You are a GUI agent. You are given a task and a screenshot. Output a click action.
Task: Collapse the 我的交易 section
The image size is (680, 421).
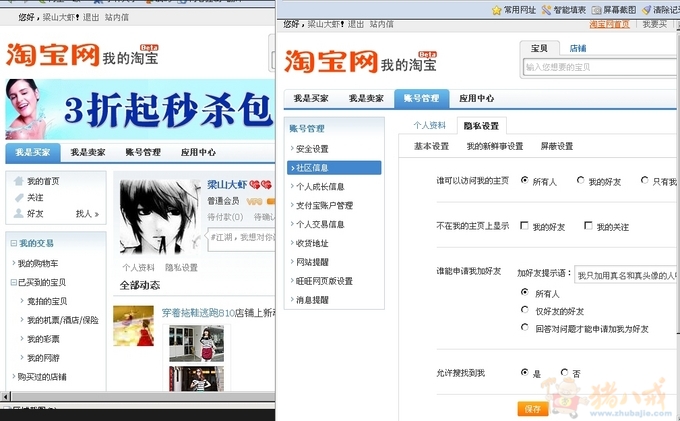(x=13, y=243)
